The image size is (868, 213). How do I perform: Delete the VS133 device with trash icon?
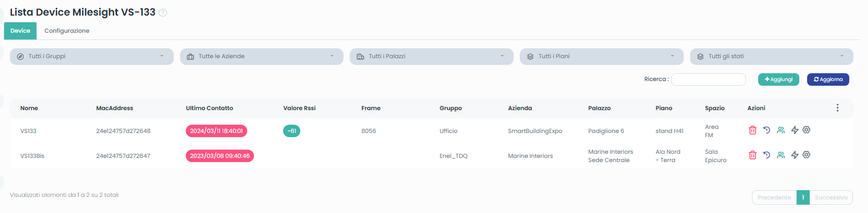tap(752, 130)
